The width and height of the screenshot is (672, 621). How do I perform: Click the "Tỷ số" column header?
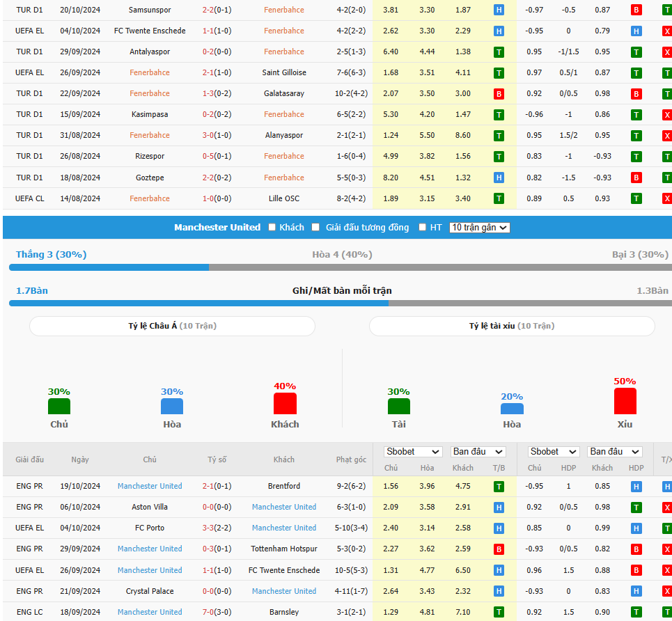coord(217,460)
